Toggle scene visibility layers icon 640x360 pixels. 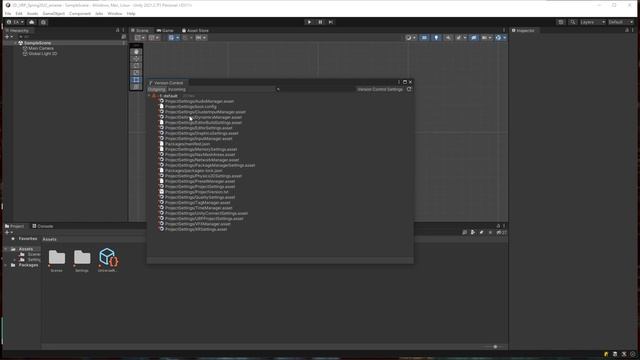tap(473, 38)
